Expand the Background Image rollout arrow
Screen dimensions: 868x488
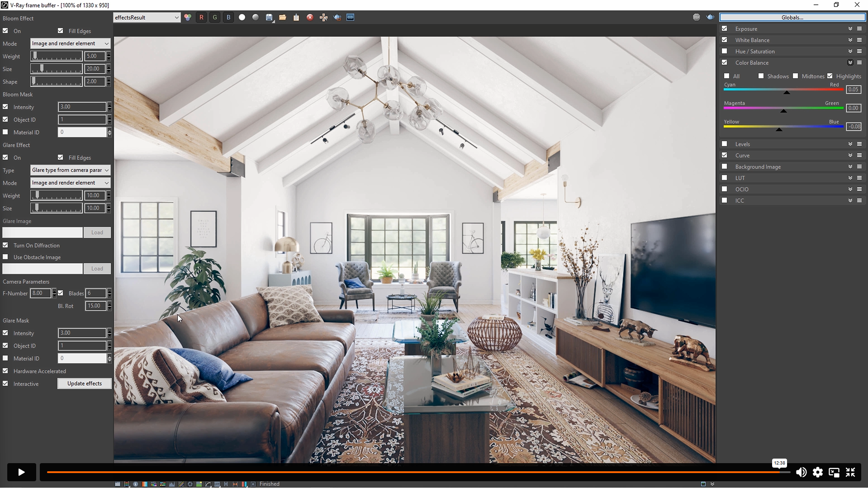tap(850, 166)
